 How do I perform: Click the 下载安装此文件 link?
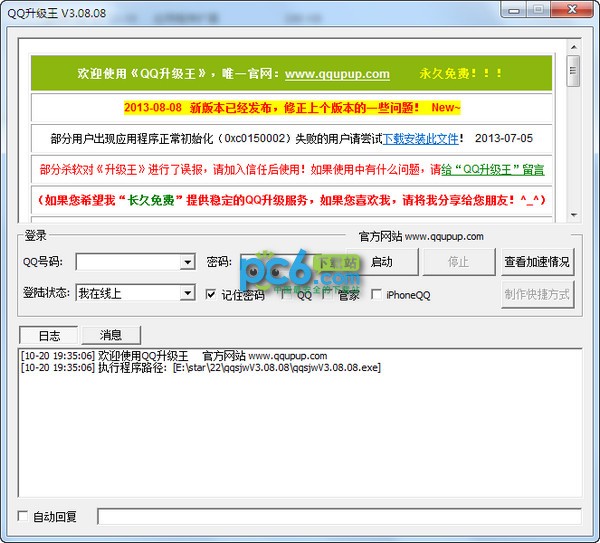[420, 139]
